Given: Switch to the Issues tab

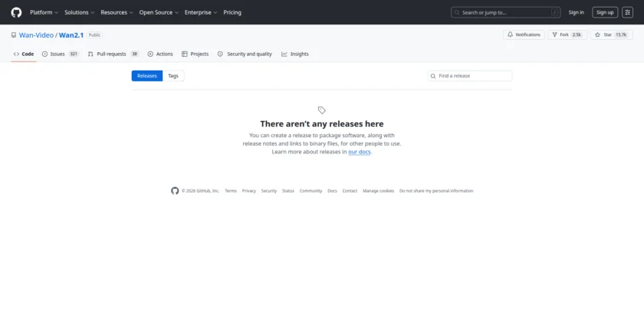Looking at the screenshot, I should point(61,54).
